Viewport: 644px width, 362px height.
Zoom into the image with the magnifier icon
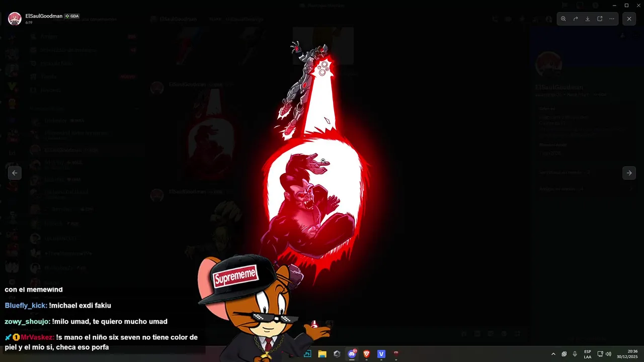[563, 19]
